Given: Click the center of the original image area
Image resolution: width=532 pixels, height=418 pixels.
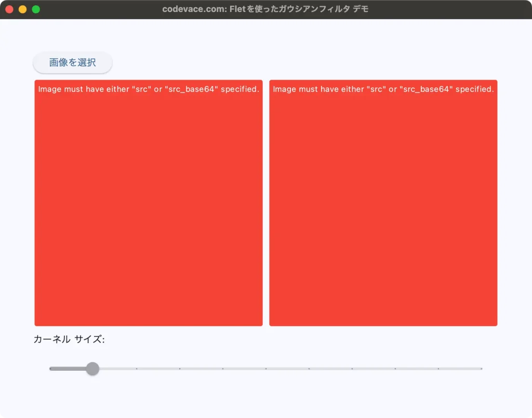Looking at the screenshot, I should click(x=149, y=203).
